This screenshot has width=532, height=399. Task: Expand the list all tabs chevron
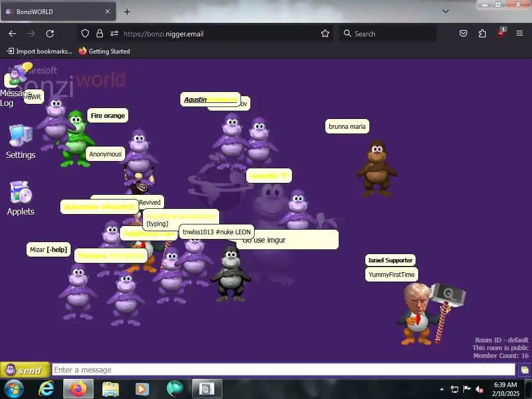(x=446, y=11)
